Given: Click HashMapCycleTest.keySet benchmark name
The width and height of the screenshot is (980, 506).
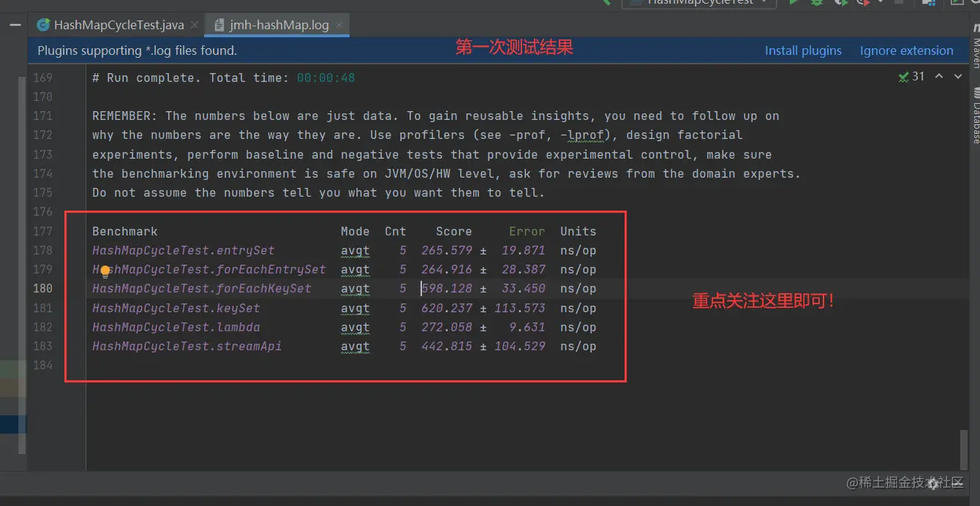Looking at the screenshot, I should (x=176, y=308).
